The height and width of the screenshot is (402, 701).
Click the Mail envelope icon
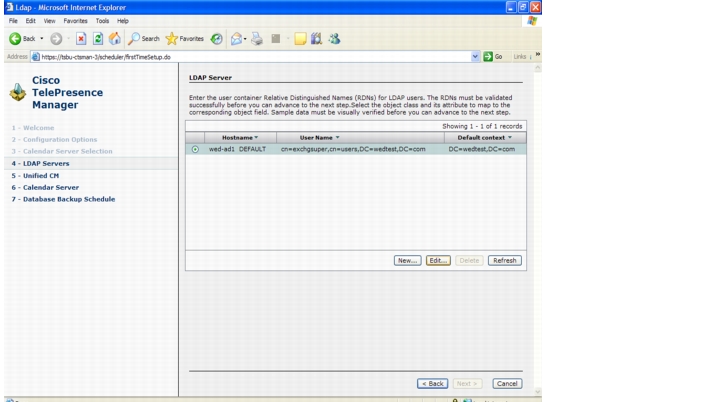[x=236, y=39]
